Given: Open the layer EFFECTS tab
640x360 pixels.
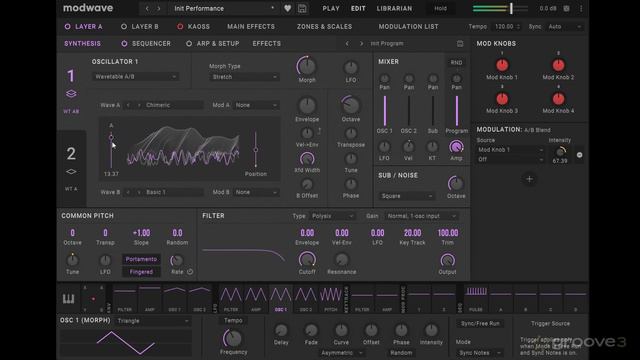Looking at the screenshot, I should [267, 44].
